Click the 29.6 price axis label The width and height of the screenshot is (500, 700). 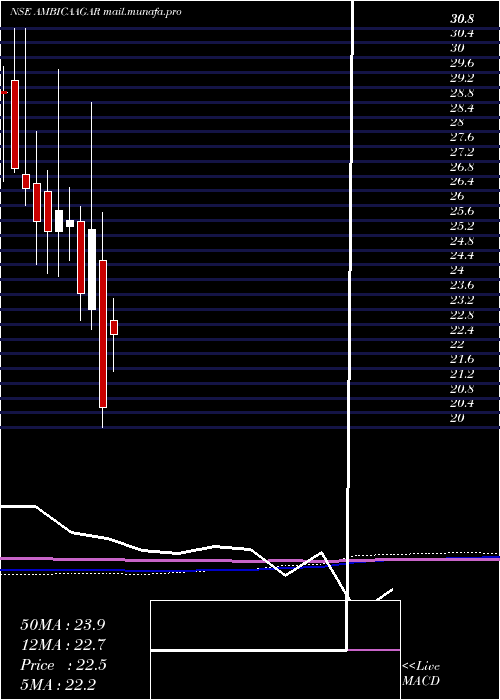tap(462, 63)
